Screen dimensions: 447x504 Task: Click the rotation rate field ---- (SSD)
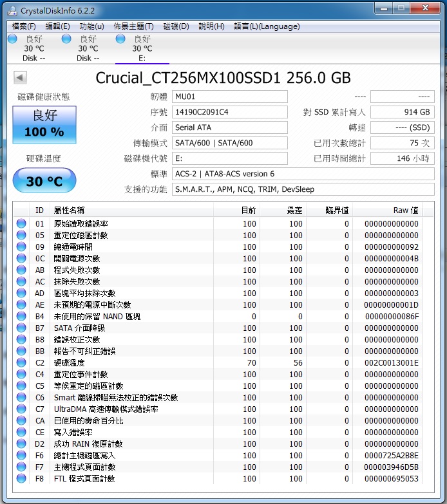point(403,127)
